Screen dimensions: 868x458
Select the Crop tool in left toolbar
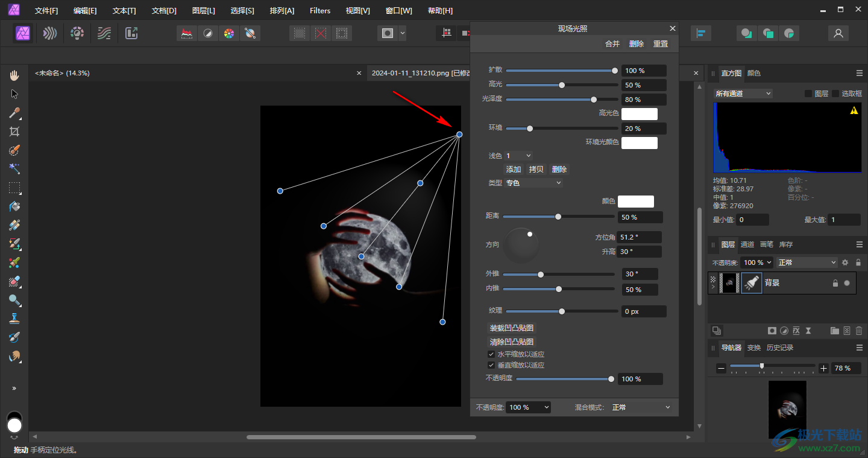pyautogui.click(x=14, y=132)
